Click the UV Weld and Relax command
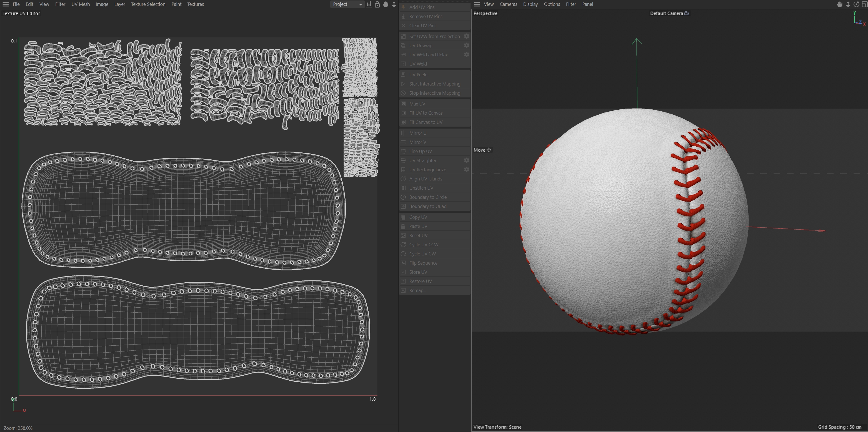 tap(428, 54)
